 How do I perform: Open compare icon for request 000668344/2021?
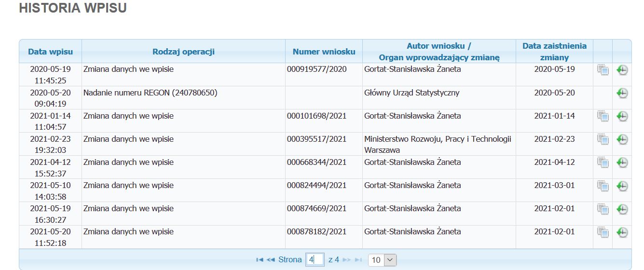tap(603, 163)
